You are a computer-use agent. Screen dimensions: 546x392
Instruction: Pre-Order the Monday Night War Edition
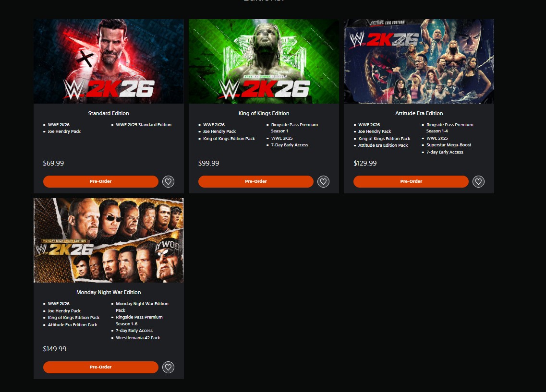click(101, 368)
